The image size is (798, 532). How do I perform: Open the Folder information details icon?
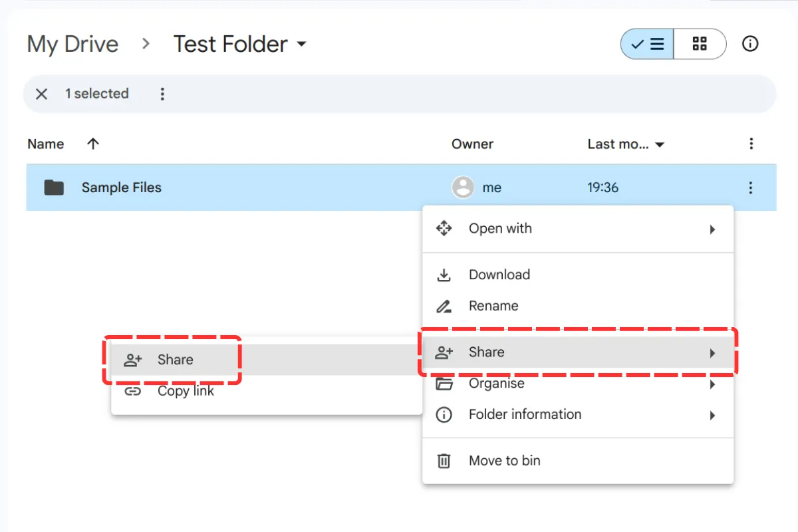pos(444,414)
